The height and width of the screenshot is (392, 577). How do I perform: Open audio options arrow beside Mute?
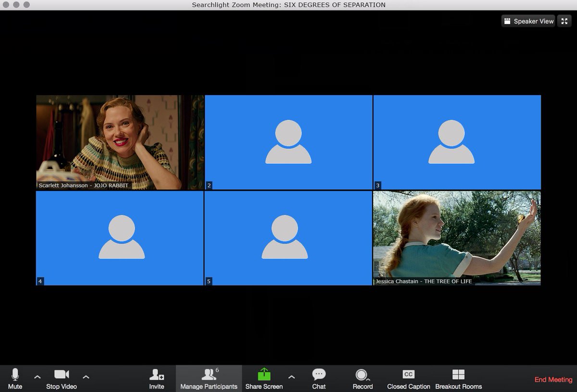coord(38,377)
